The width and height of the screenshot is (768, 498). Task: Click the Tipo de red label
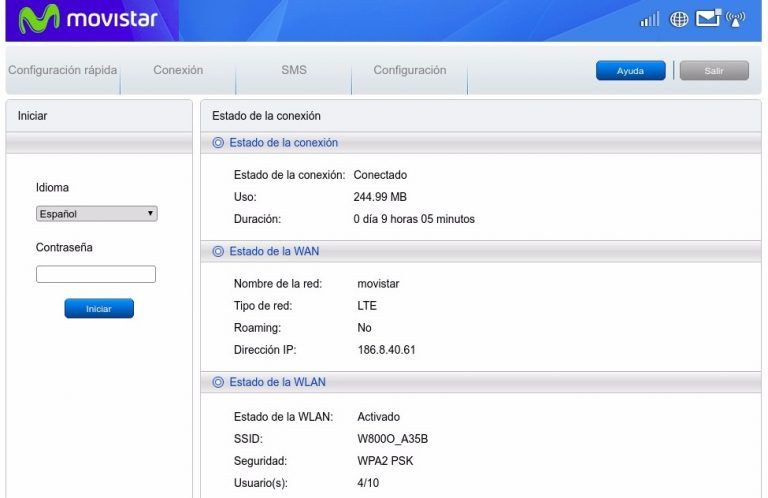coord(263,306)
